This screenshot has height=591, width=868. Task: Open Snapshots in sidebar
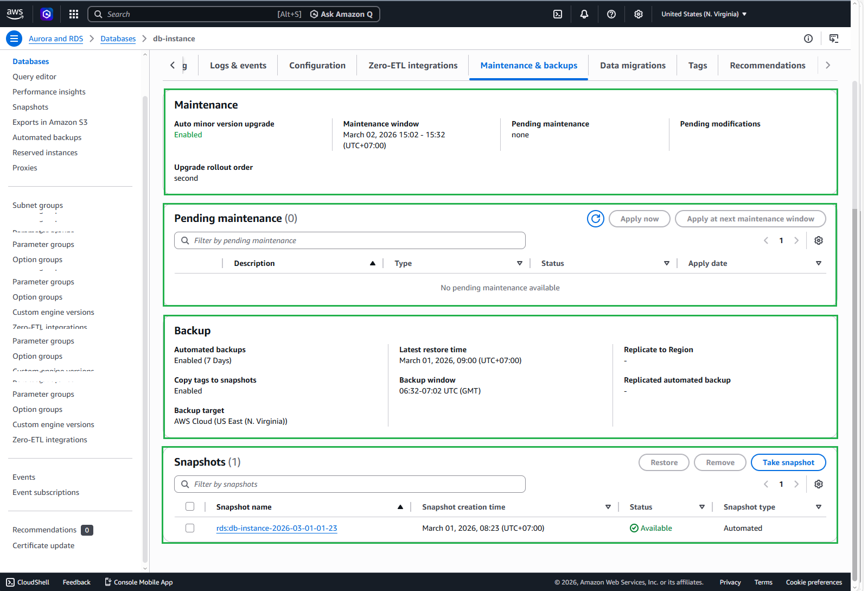30,107
